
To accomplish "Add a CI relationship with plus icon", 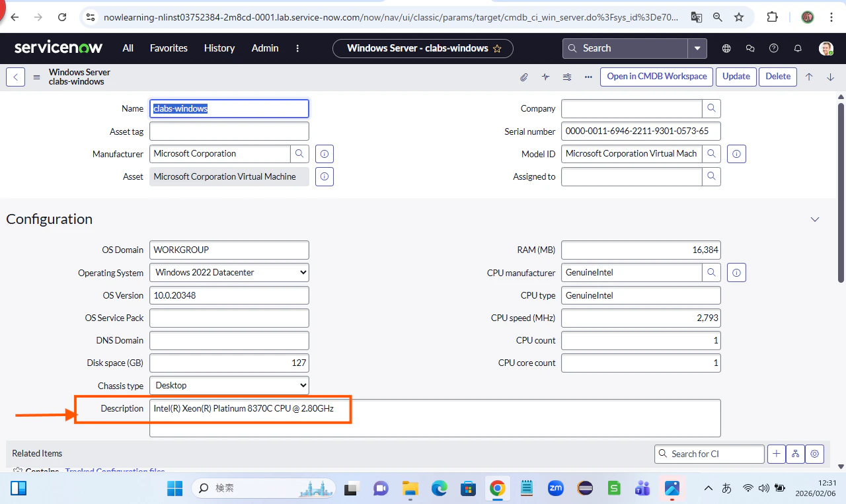I will click(777, 454).
